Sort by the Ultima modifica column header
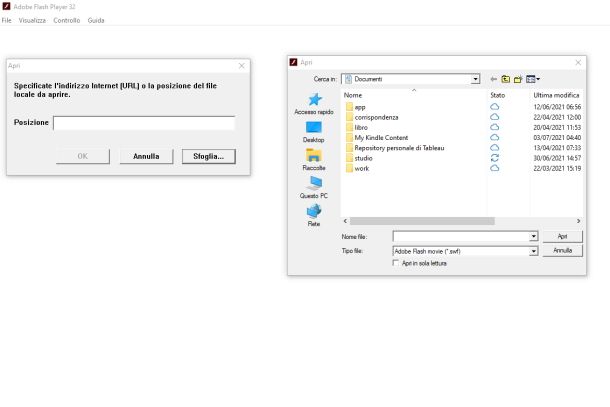This screenshot has height=407, width=610. click(556, 95)
